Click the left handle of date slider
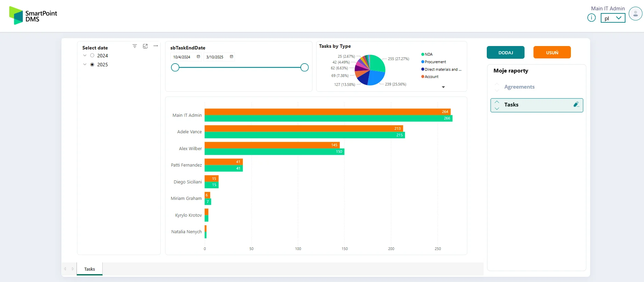The width and height of the screenshot is (644, 282). [175, 68]
